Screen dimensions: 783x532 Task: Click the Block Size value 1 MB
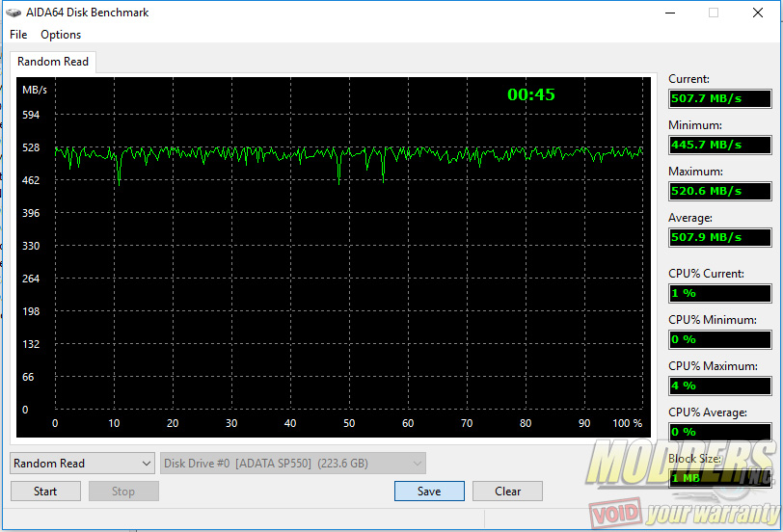point(719,478)
